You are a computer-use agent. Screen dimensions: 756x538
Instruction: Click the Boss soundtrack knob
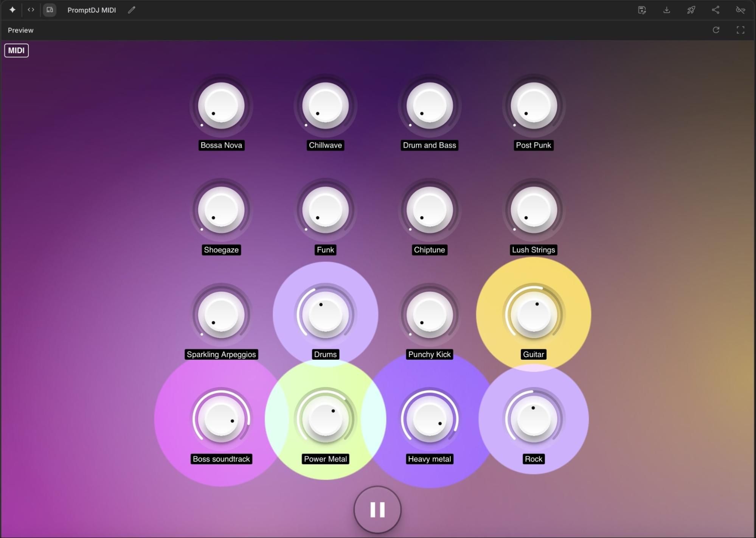pyautogui.click(x=221, y=419)
